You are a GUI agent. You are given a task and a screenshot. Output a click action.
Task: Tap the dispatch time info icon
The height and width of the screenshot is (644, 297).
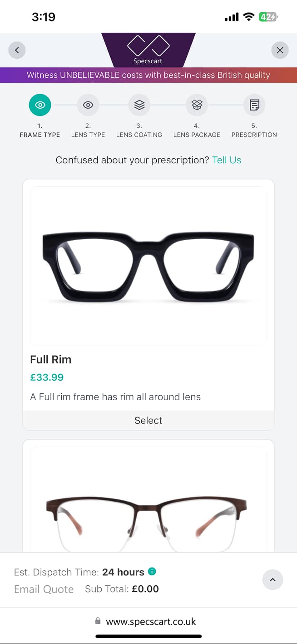point(152,571)
